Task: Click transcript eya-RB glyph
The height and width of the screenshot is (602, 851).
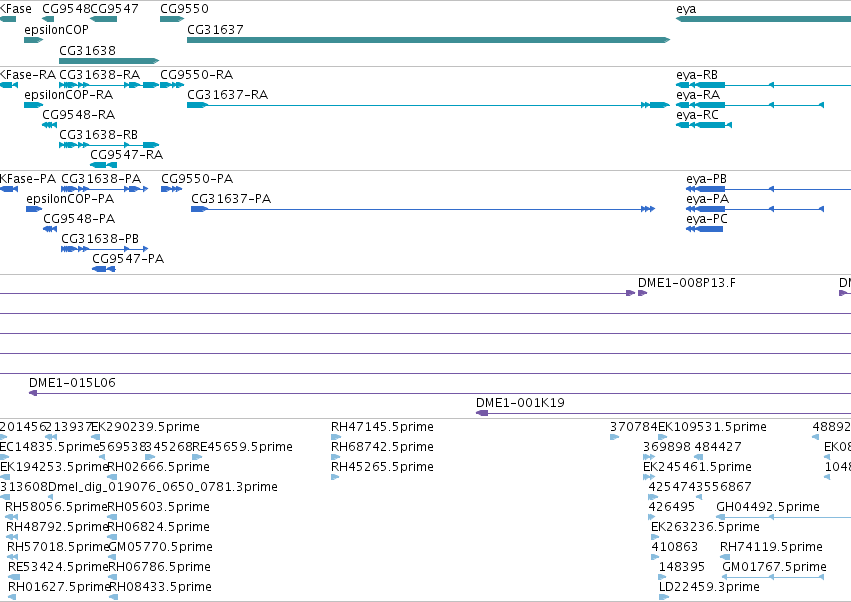Action: click(763, 85)
